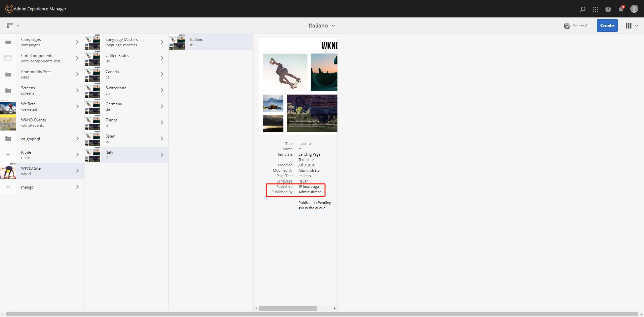
Task: Click the Landing Page Template value
Action: (x=309, y=157)
